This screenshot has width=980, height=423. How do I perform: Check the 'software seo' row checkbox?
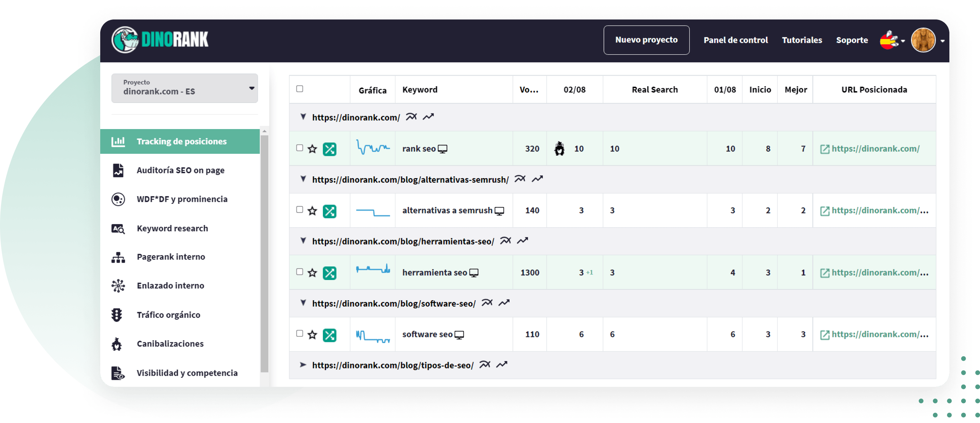300,333
